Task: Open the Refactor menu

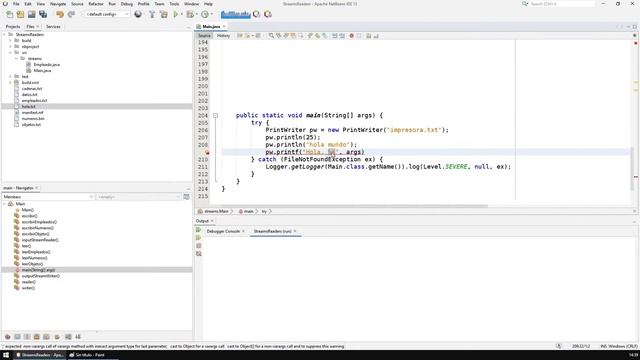Action: tap(96, 4)
